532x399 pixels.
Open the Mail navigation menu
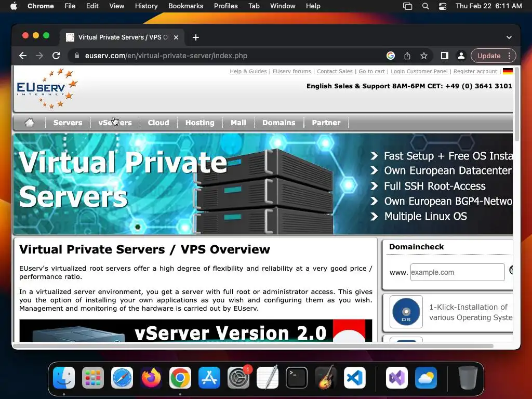click(x=238, y=123)
